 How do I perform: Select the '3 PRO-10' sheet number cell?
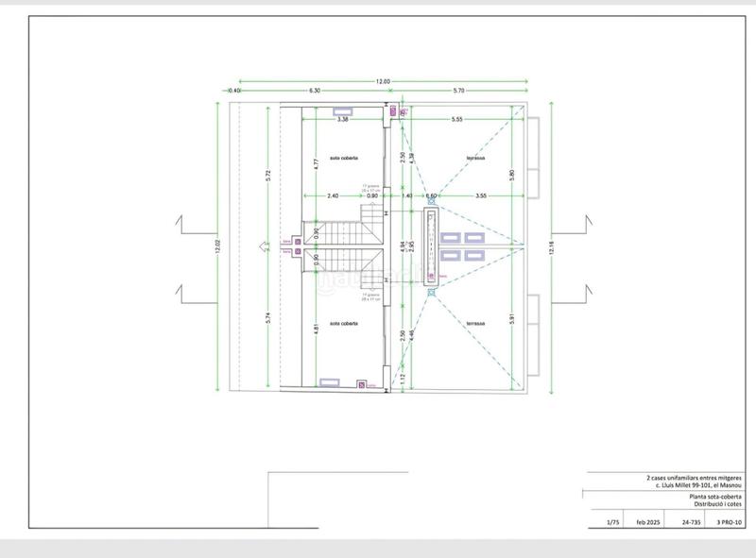pyautogui.click(x=728, y=520)
